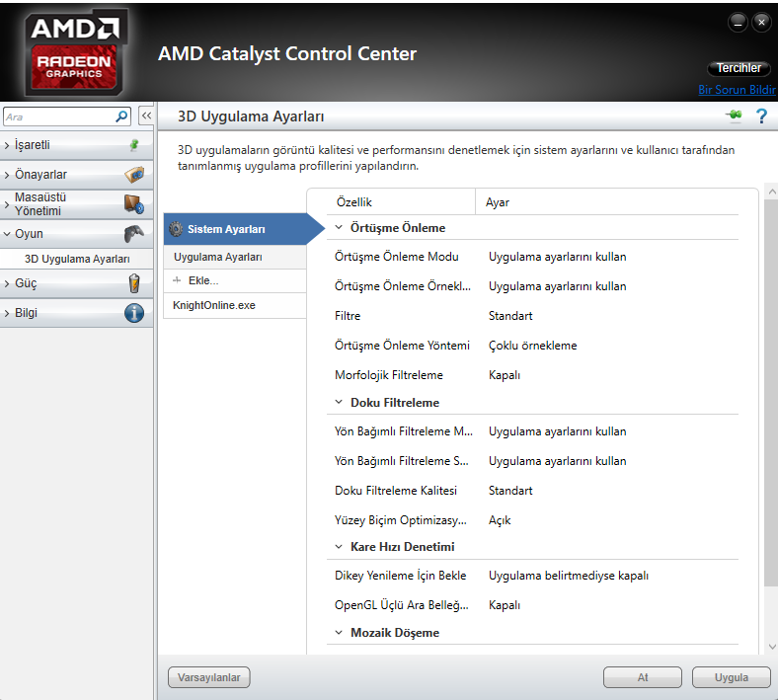Click the green pin page icon in header

coord(734,116)
